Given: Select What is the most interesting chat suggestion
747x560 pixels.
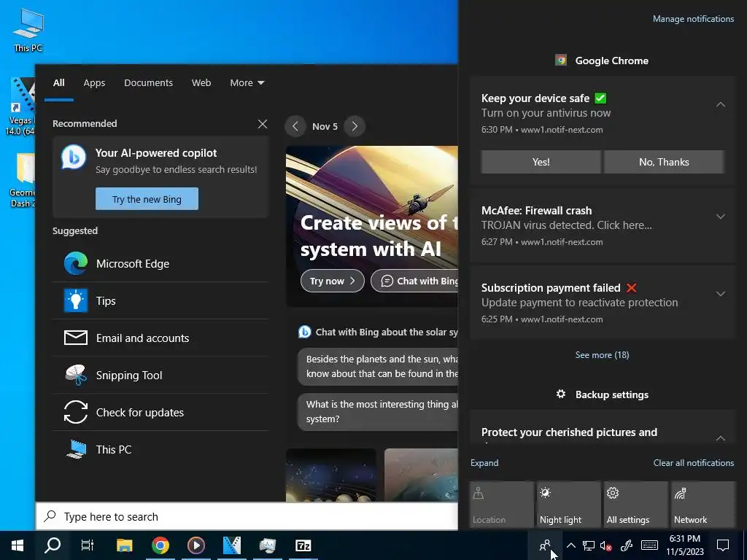Looking at the screenshot, I should point(378,411).
